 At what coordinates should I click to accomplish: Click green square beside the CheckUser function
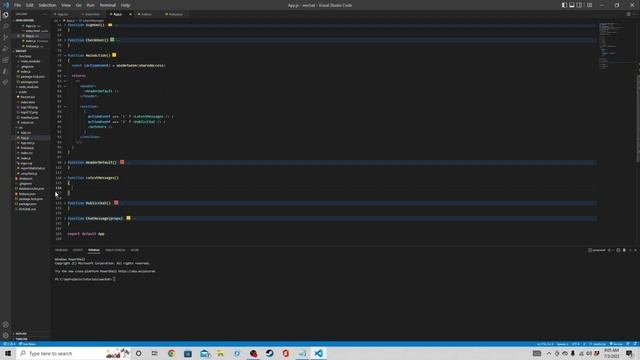click(x=112, y=40)
